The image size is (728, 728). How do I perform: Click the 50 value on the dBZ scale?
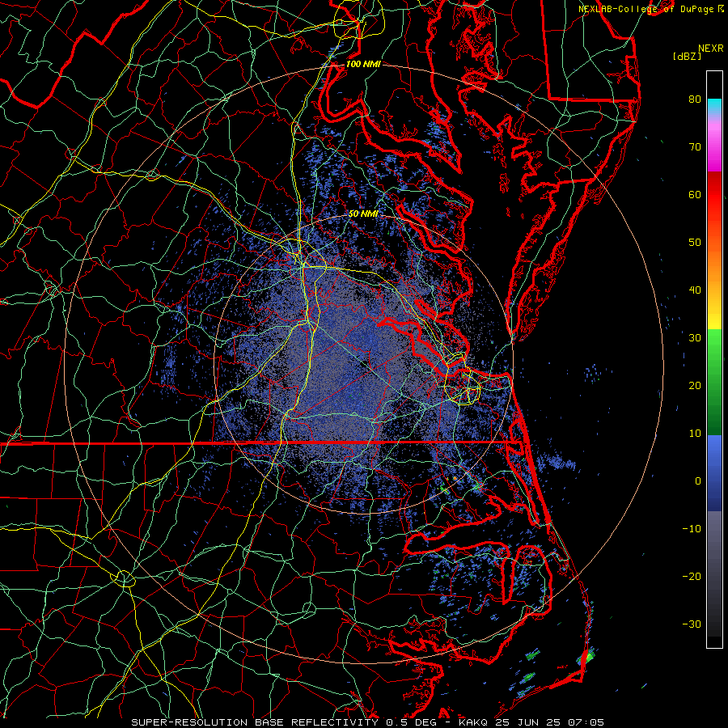click(695, 243)
